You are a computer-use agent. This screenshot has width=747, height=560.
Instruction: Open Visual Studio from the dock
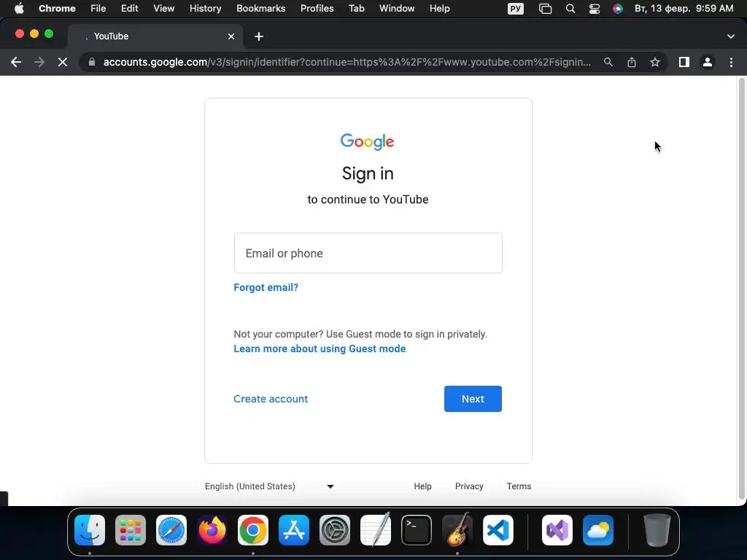pyautogui.click(x=557, y=530)
